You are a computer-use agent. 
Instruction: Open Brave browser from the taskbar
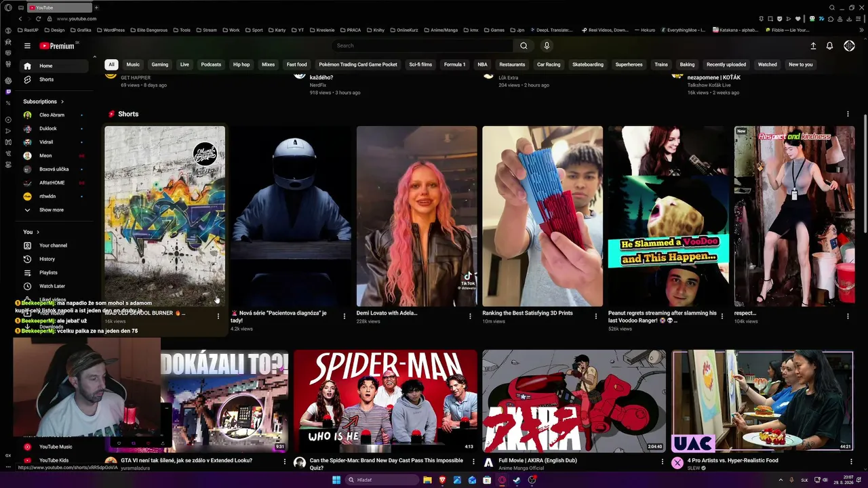442,480
